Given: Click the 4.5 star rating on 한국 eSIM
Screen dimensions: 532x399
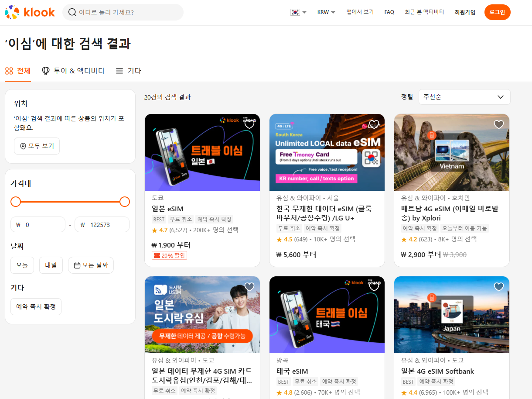Looking at the screenshot, I should coord(284,239).
